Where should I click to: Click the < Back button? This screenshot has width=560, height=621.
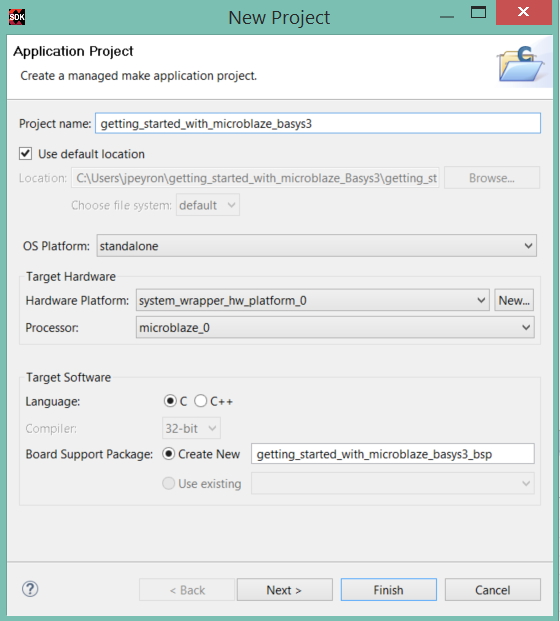187,590
